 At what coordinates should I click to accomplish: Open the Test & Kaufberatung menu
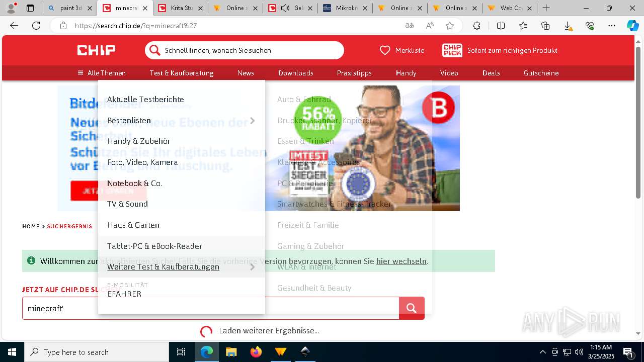coord(182,73)
